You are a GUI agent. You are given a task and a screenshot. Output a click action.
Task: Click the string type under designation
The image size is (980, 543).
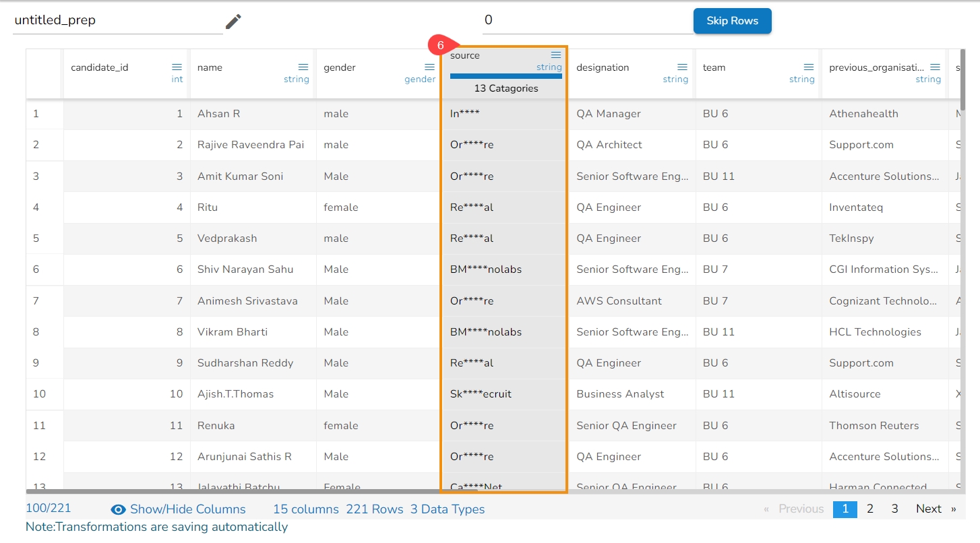click(675, 79)
